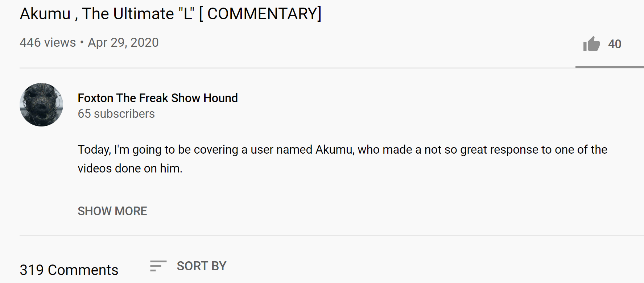Expand description with SHOW MORE
This screenshot has width=644, height=283.
pos(112,211)
